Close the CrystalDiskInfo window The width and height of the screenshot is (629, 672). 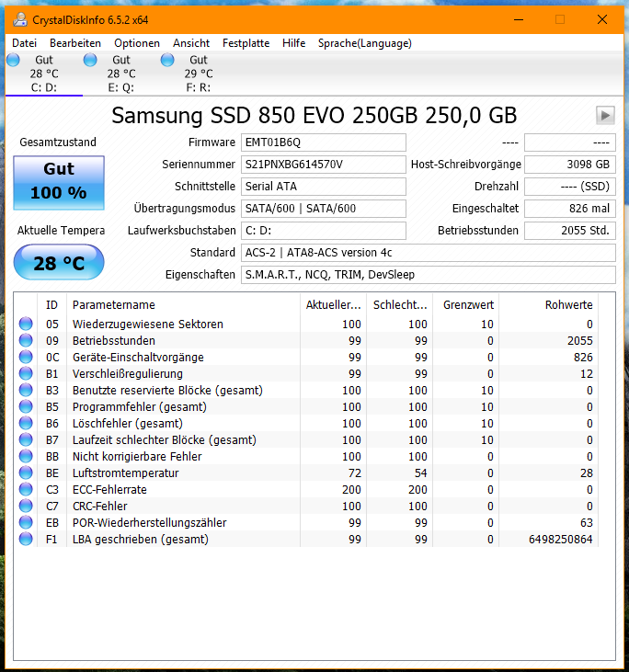tap(602, 19)
